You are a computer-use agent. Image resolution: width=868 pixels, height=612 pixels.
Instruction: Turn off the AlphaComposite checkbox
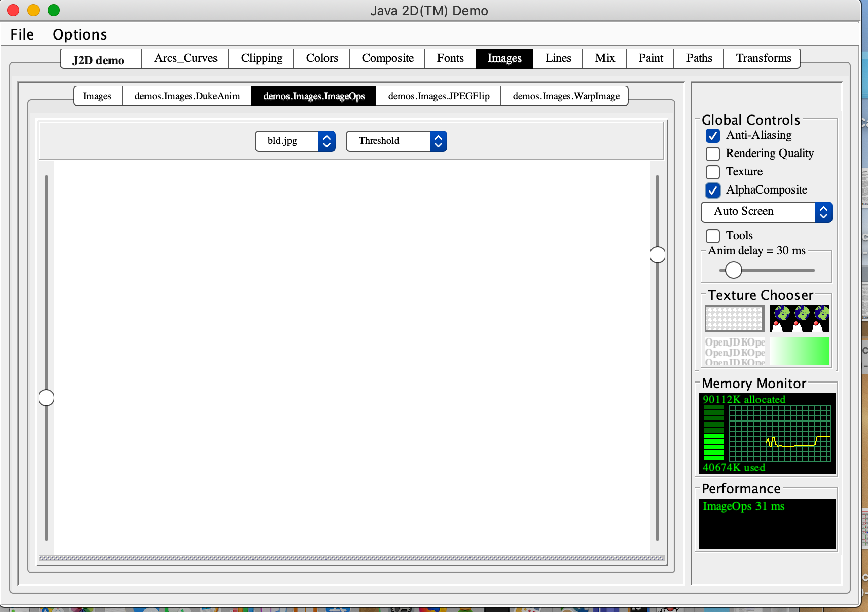click(x=713, y=190)
